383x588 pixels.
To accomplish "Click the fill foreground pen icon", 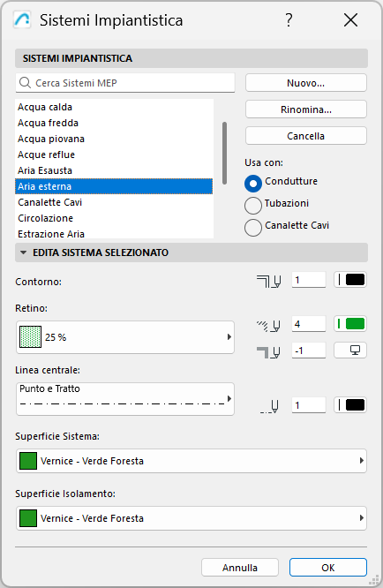I will (x=268, y=326).
